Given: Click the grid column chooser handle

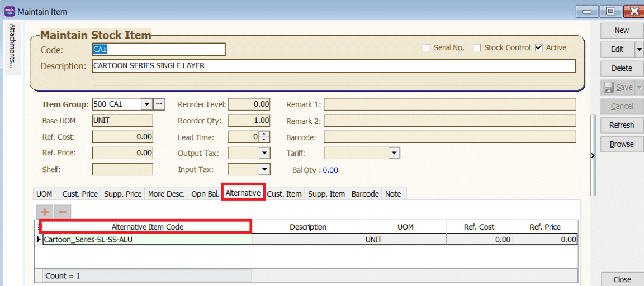Looking at the screenshot, I should point(38,227).
